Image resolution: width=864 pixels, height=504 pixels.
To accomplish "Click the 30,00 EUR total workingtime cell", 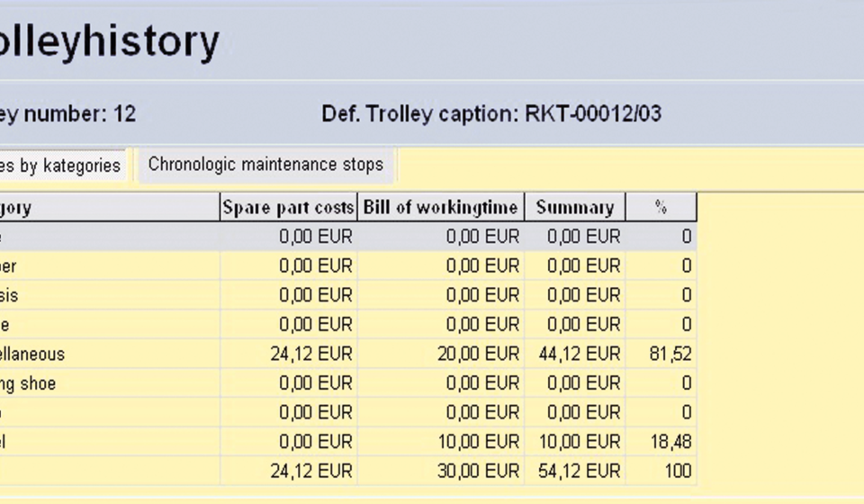I will click(478, 471).
